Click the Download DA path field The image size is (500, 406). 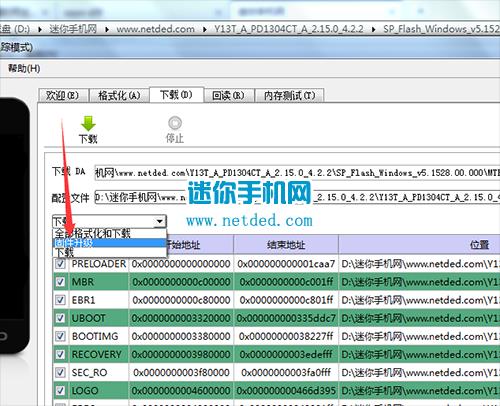297,173
